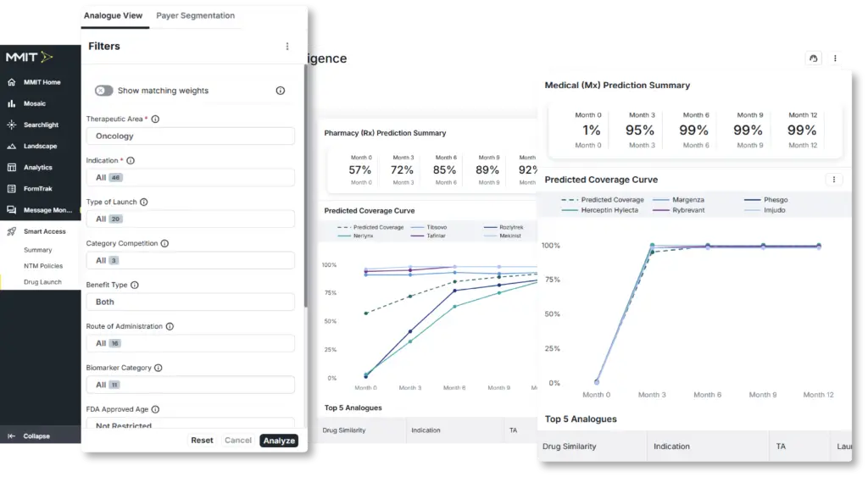
Task: Click the Reset button
Action: [202, 441]
